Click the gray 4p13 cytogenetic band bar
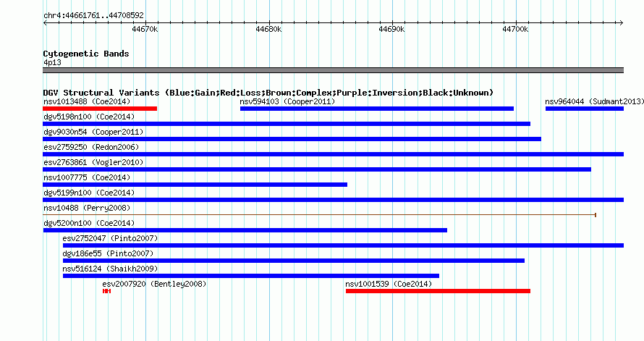644x341 pixels. pos(333,70)
